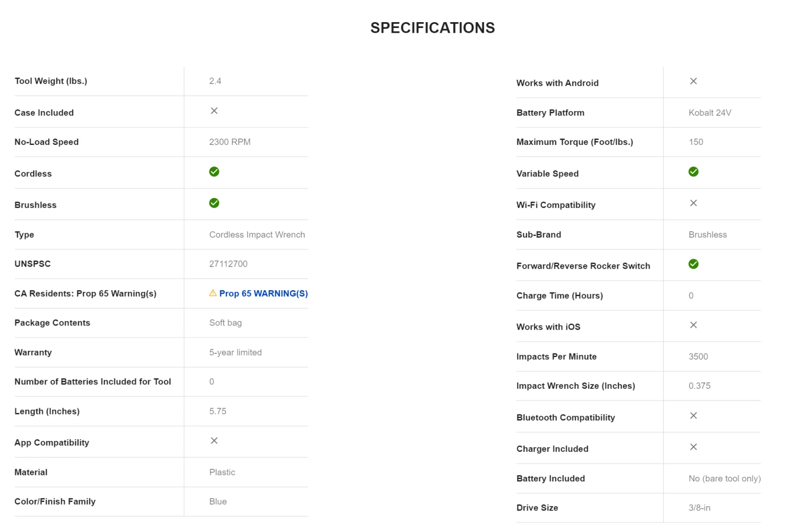Image resolution: width=790 pixels, height=532 pixels.
Task: Click the X icon for Works with iOS
Action: pos(693,325)
